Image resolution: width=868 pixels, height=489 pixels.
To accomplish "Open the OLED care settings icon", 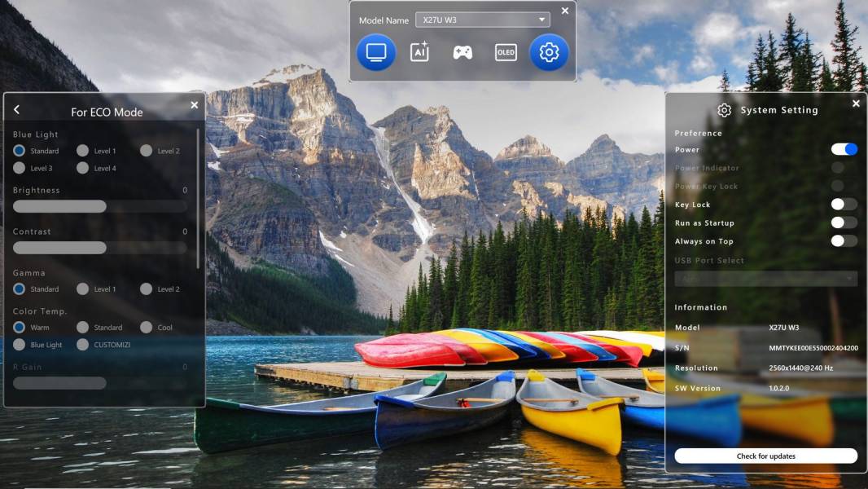I will click(506, 53).
